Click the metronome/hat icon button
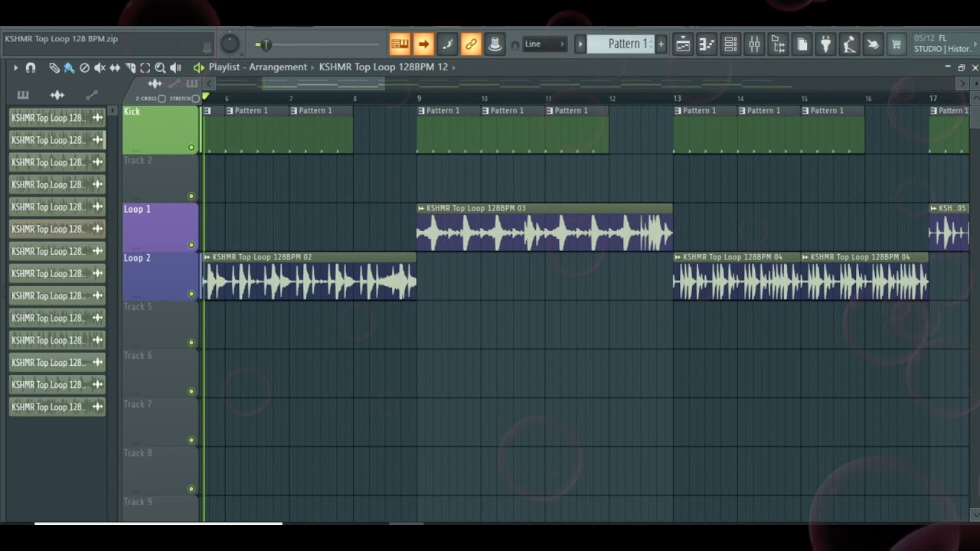 click(x=495, y=44)
